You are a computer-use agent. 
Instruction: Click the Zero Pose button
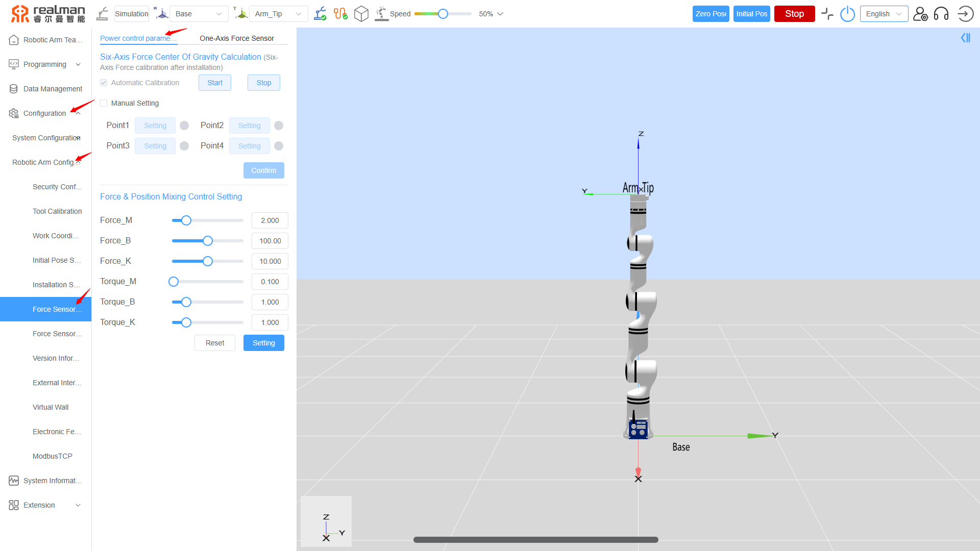pyautogui.click(x=711, y=14)
